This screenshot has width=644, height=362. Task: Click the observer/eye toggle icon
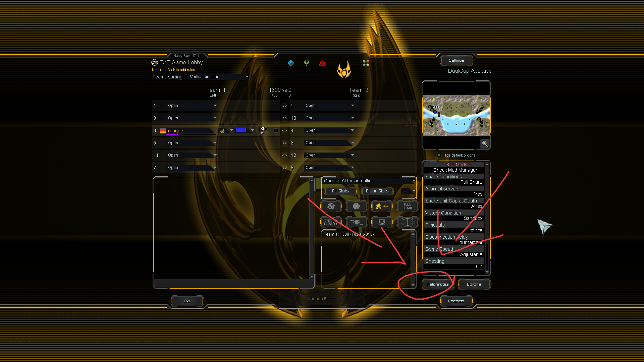[x=356, y=222]
